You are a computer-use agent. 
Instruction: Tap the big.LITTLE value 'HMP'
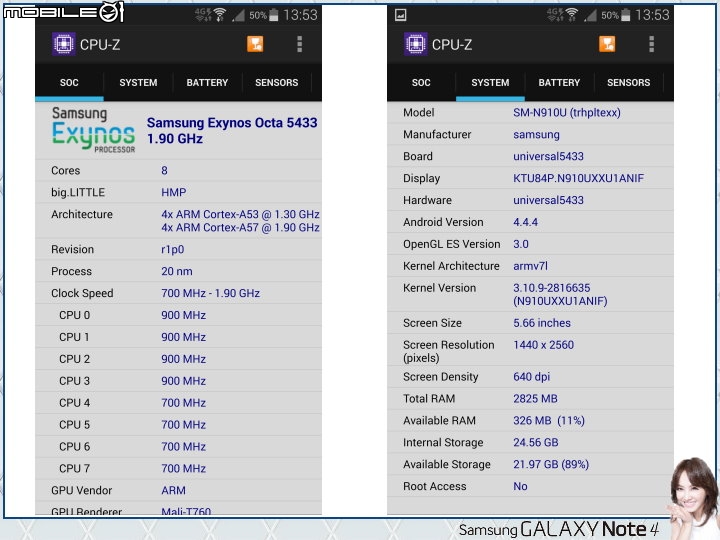tap(174, 192)
